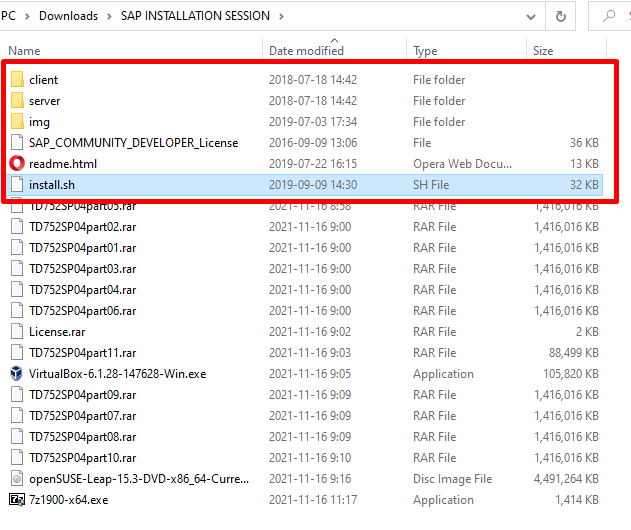Select the install.sh file icon
The width and height of the screenshot is (631, 530).
(17, 184)
